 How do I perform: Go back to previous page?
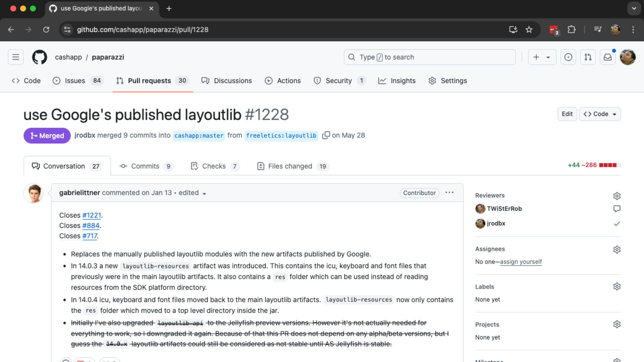(x=11, y=29)
